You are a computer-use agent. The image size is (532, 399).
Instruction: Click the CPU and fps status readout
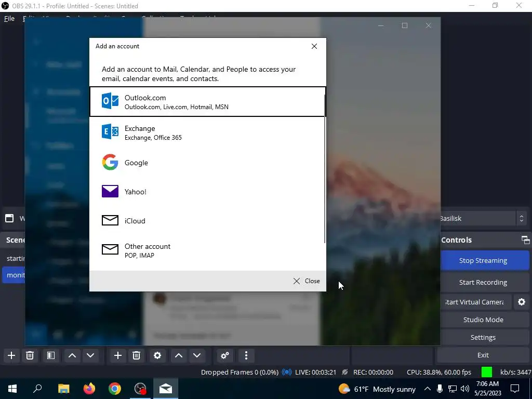tap(438, 372)
